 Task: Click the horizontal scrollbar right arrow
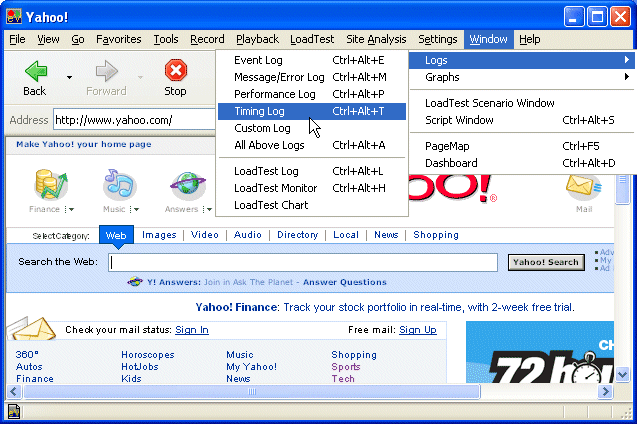point(605,392)
